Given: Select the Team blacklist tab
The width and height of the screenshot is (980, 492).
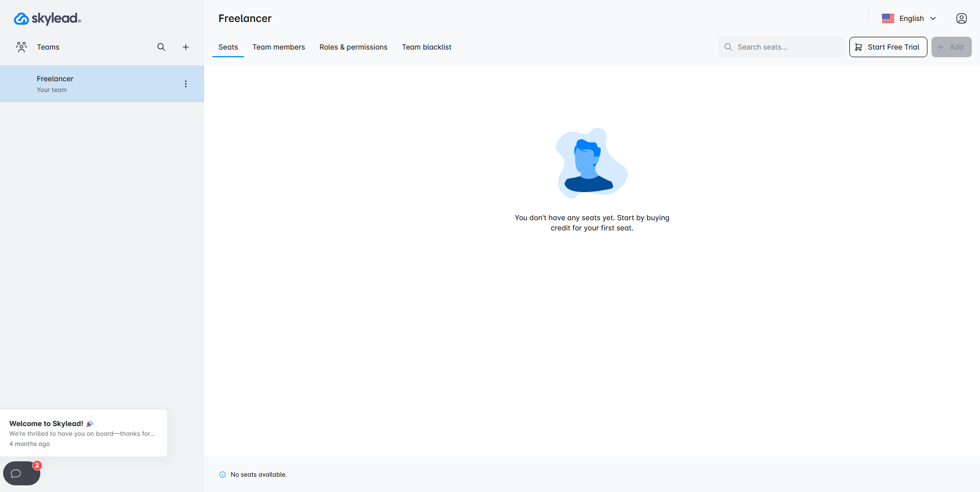Looking at the screenshot, I should point(427,47).
